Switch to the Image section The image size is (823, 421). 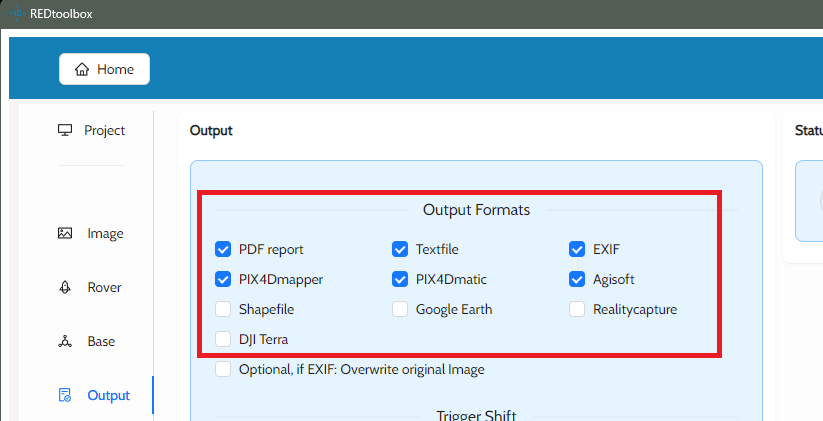91,233
